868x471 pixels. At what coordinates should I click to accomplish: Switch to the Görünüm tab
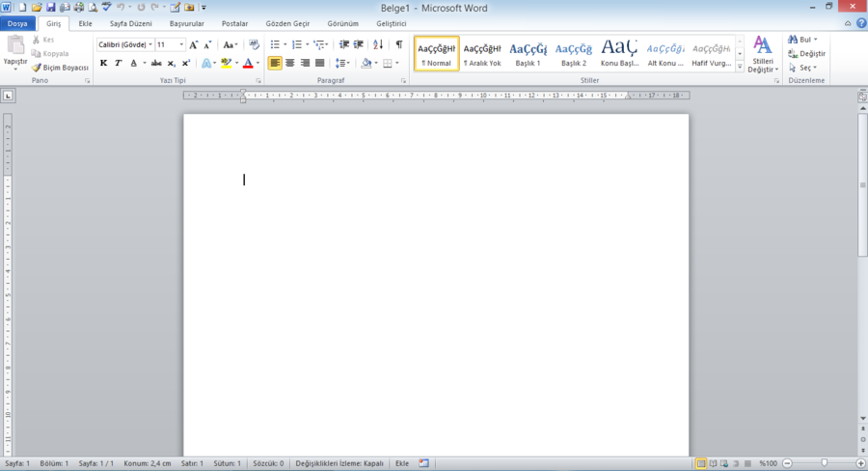click(x=342, y=24)
